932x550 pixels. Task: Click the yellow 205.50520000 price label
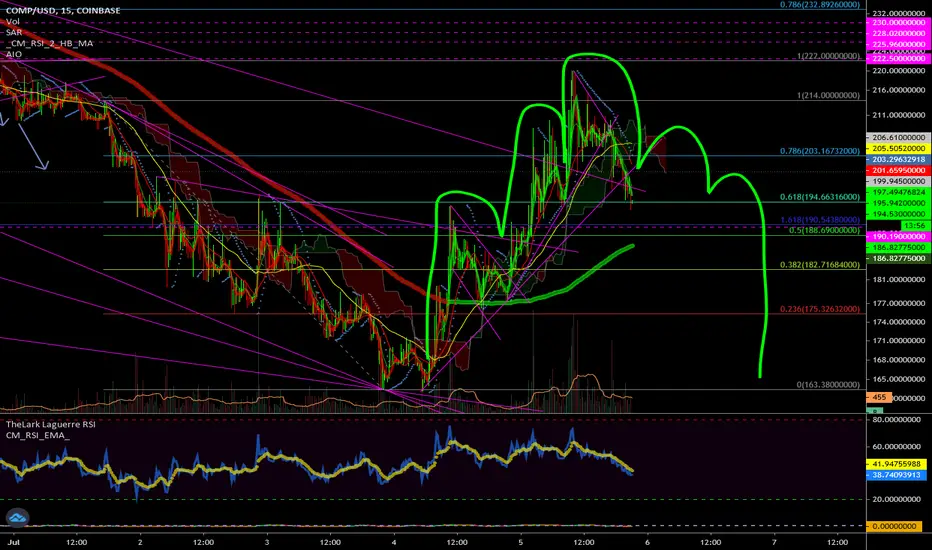(x=899, y=148)
